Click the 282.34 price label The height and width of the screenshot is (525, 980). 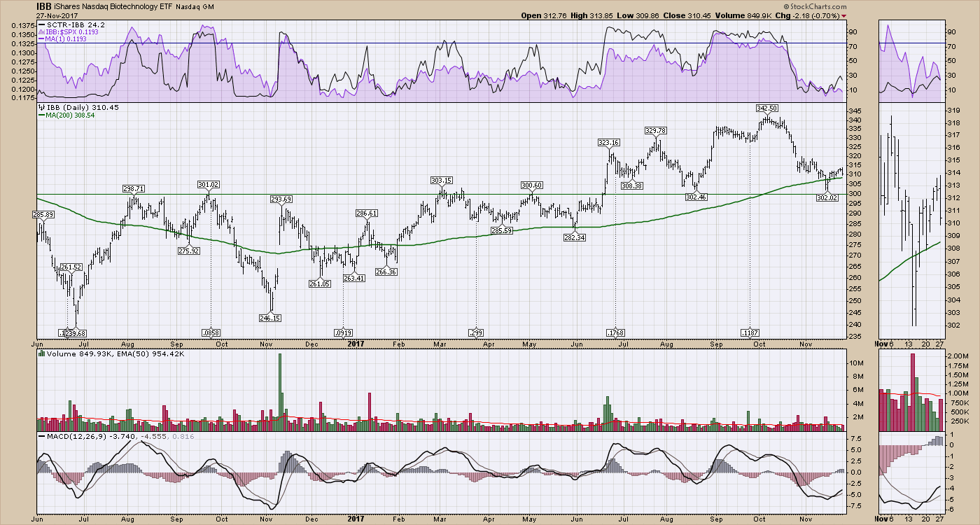coord(575,238)
